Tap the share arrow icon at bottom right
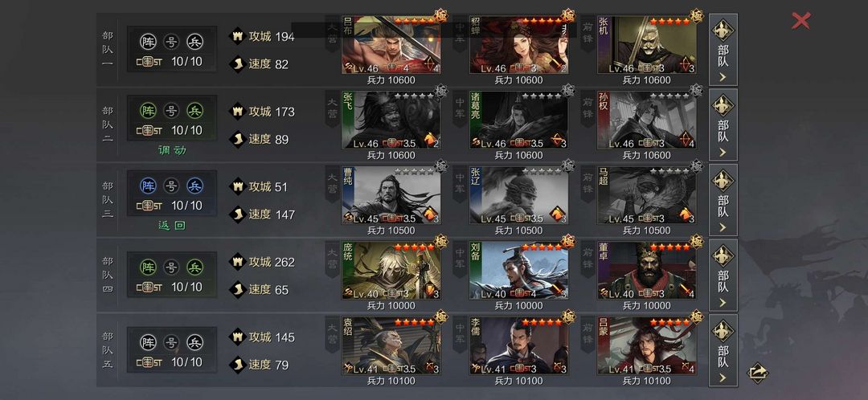This screenshot has width=868, height=400. click(x=757, y=373)
